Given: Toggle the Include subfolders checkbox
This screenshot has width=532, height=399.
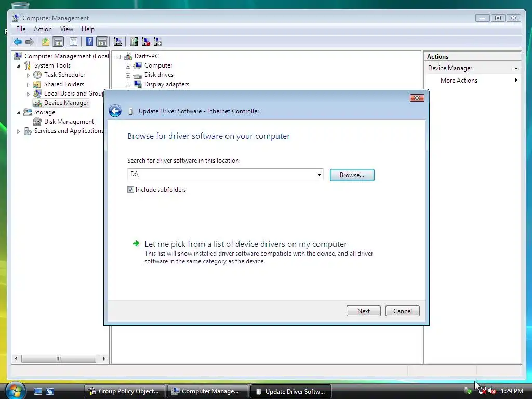Looking at the screenshot, I should tap(130, 189).
